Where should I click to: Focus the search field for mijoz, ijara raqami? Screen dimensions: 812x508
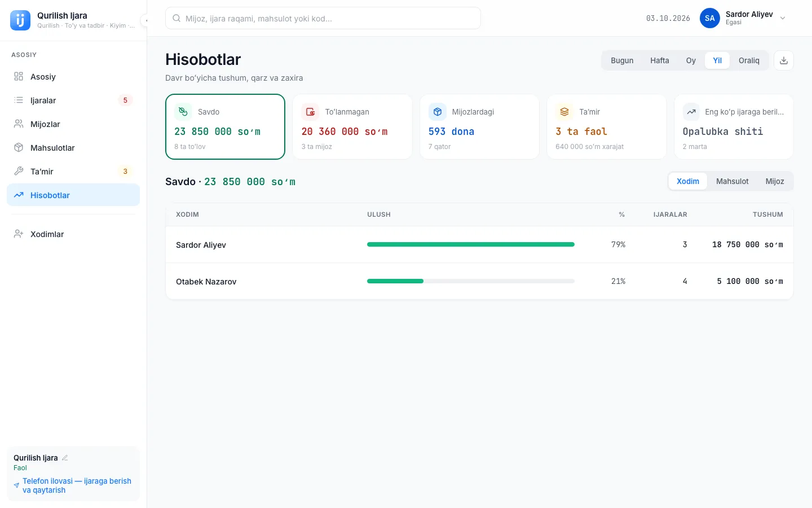(323, 18)
